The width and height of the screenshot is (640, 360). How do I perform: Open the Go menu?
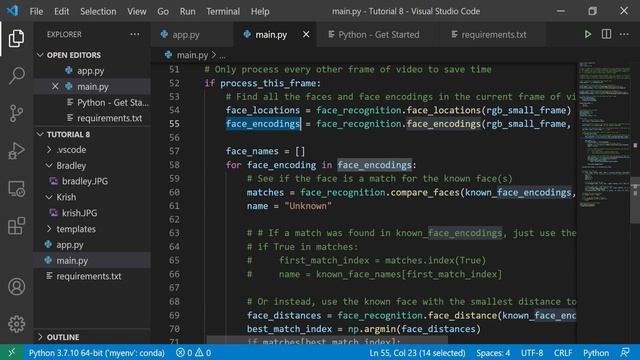coord(163,11)
